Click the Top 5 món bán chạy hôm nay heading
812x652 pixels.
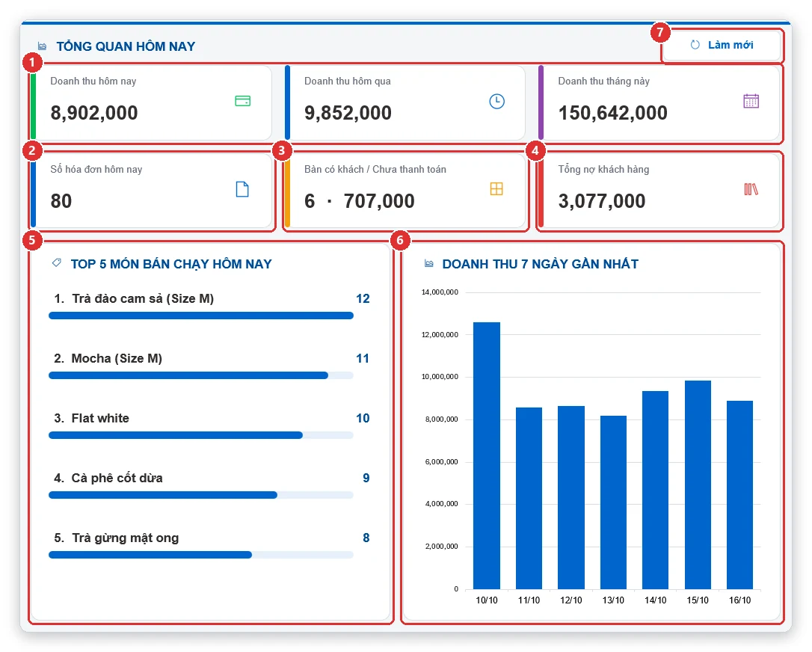click(x=171, y=264)
